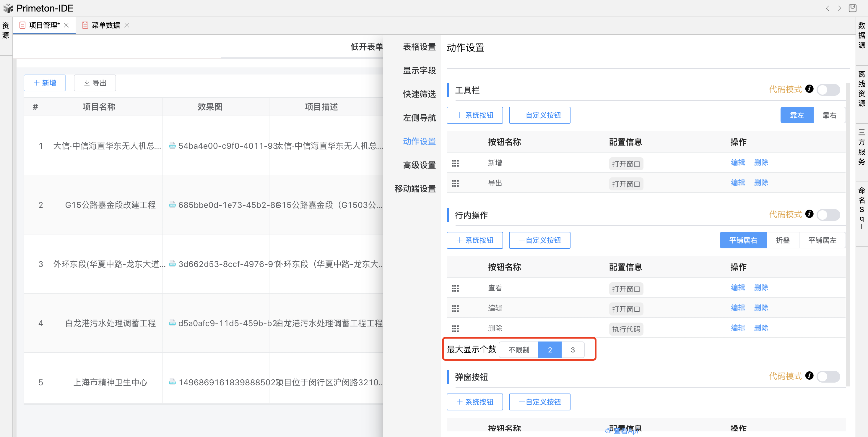Close the 项目管理 tab

click(66, 25)
